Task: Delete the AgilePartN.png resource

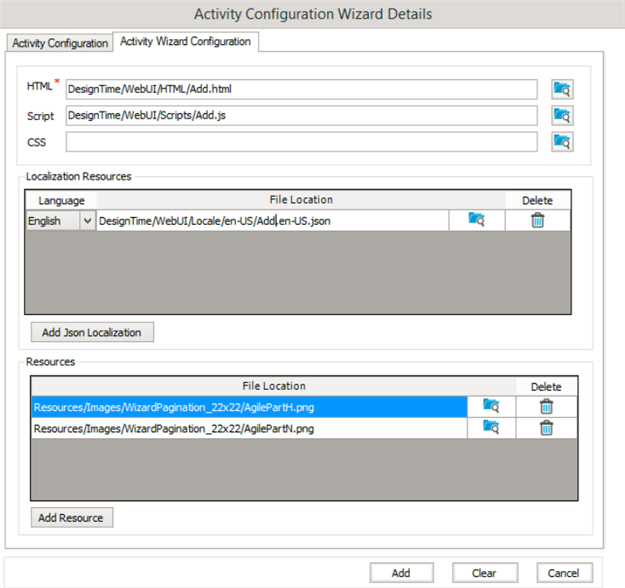Action: 546,428
